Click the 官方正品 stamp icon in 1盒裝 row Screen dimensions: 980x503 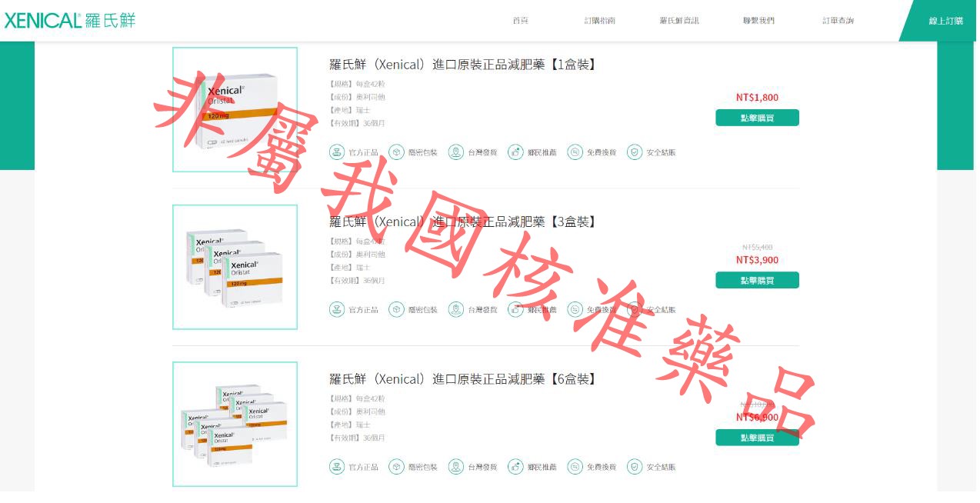point(337,152)
